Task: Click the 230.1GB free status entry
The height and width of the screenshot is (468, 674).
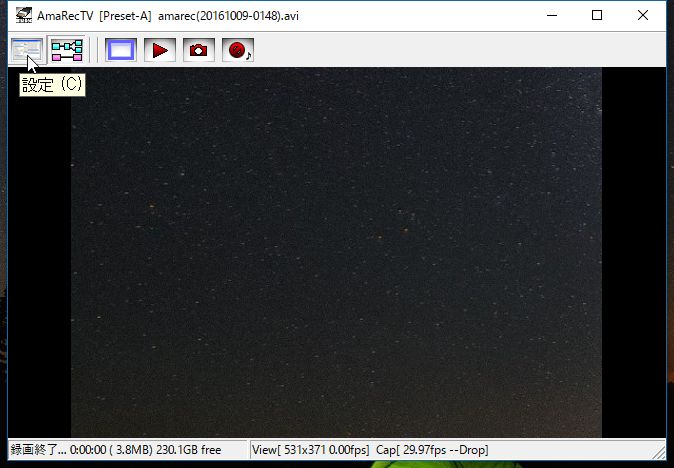Action: tap(188, 450)
